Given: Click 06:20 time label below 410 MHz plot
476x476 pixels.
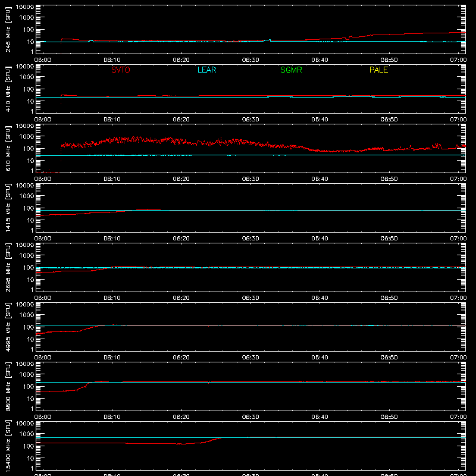Looking at the screenshot, I should 181,120.
